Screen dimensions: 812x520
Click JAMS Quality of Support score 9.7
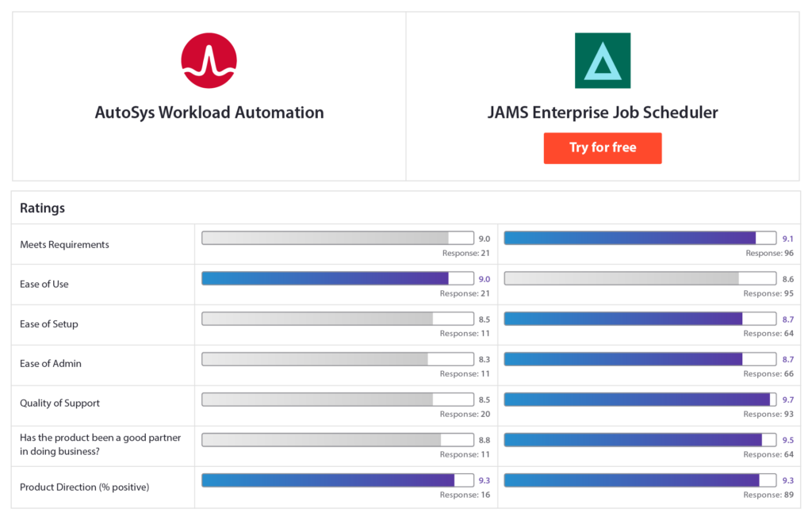click(787, 400)
